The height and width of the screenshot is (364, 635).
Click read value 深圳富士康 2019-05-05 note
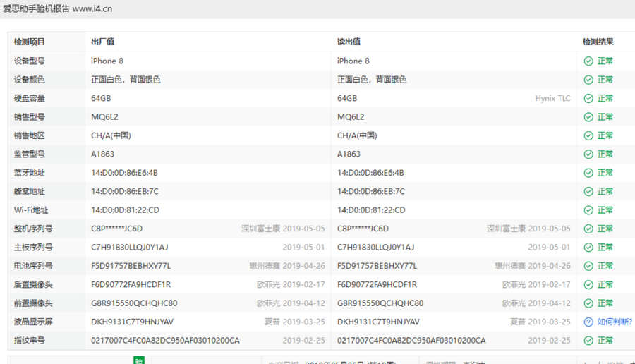(529, 229)
